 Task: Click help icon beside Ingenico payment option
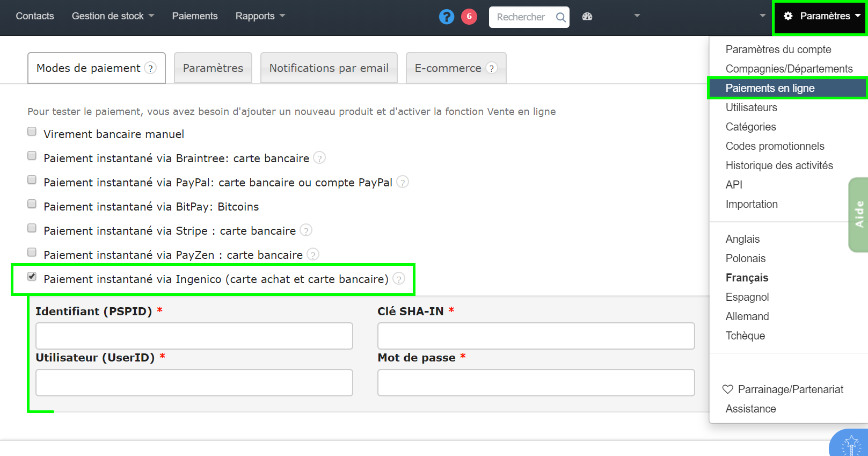tap(399, 279)
